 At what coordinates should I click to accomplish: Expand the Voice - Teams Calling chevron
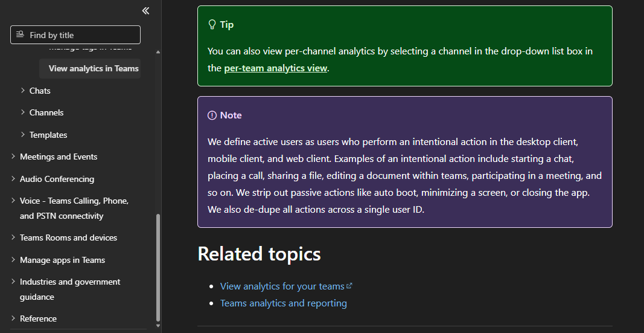[x=13, y=201]
